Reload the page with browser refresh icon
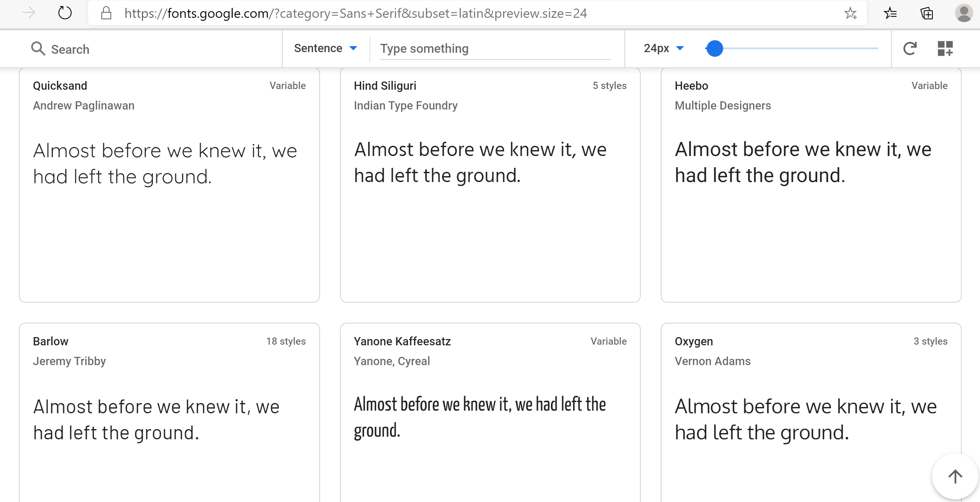980x502 pixels. click(x=65, y=13)
